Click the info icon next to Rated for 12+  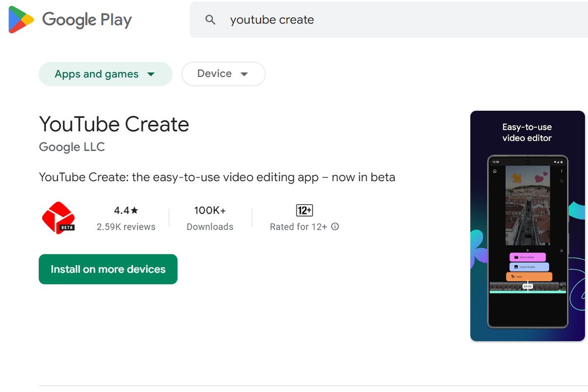pos(335,226)
